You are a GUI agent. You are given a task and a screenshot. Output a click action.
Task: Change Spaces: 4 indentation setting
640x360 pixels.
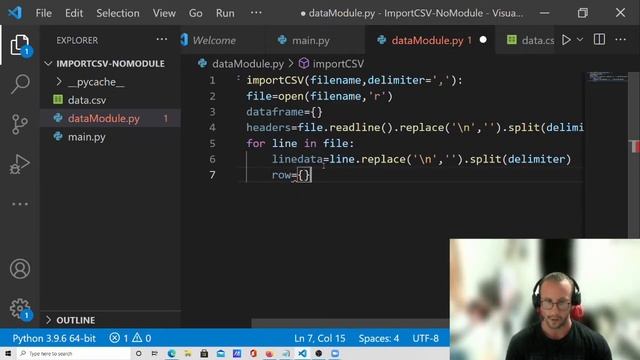click(379, 338)
